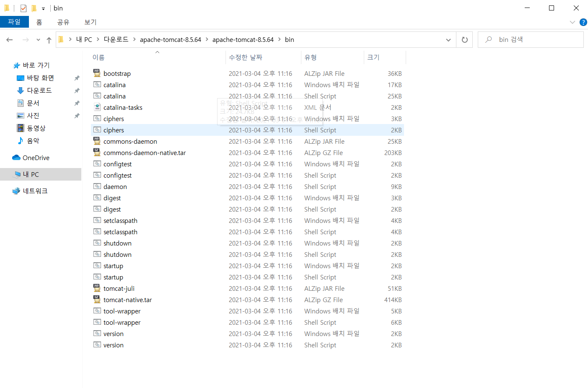Customize quick access toolbar dropdown
The width and height of the screenshot is (588, 388).
click(43, 8)
